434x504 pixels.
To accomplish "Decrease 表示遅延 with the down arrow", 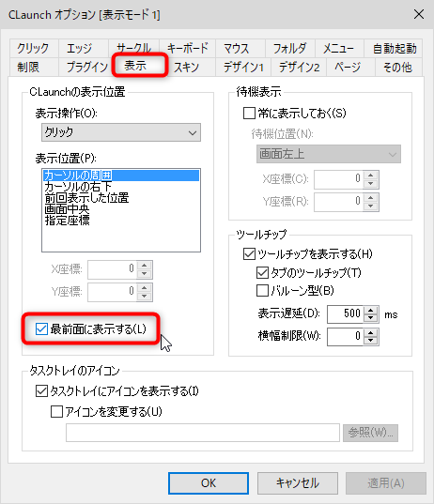I will [371, 318].
